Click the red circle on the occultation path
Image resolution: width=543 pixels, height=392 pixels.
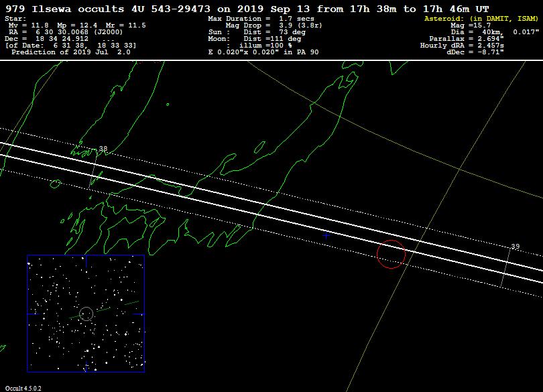[x=391, y=254]
